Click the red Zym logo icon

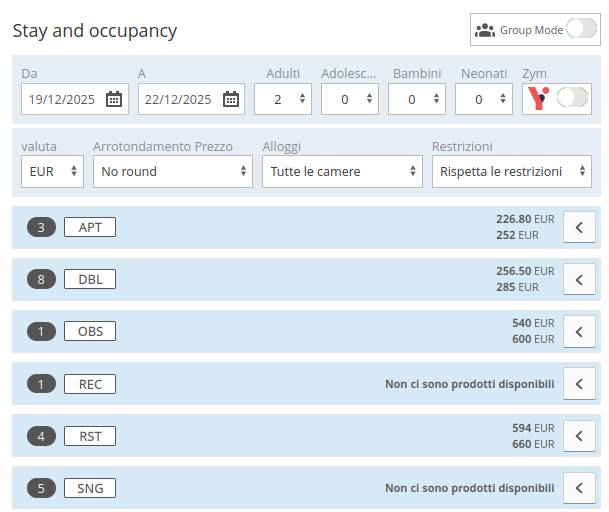click(x=539, y=98)
